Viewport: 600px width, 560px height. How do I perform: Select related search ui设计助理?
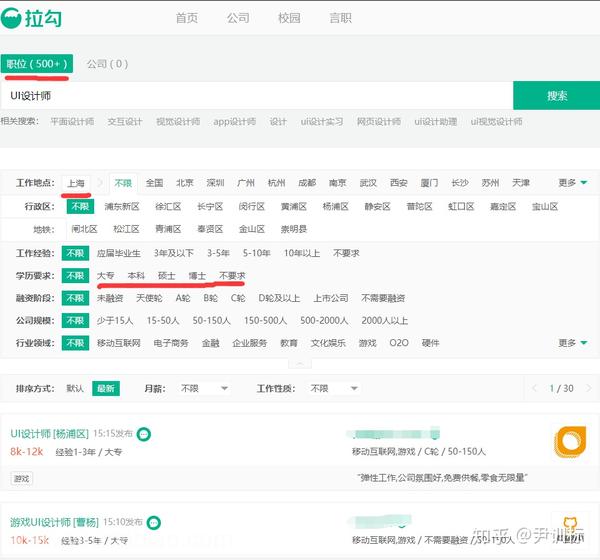[x=436, y=122]
